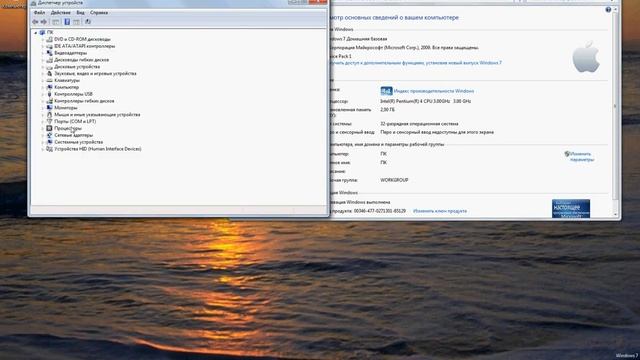
Task: Click the genuine Microsoft software badge
Action: coord(571,209)
